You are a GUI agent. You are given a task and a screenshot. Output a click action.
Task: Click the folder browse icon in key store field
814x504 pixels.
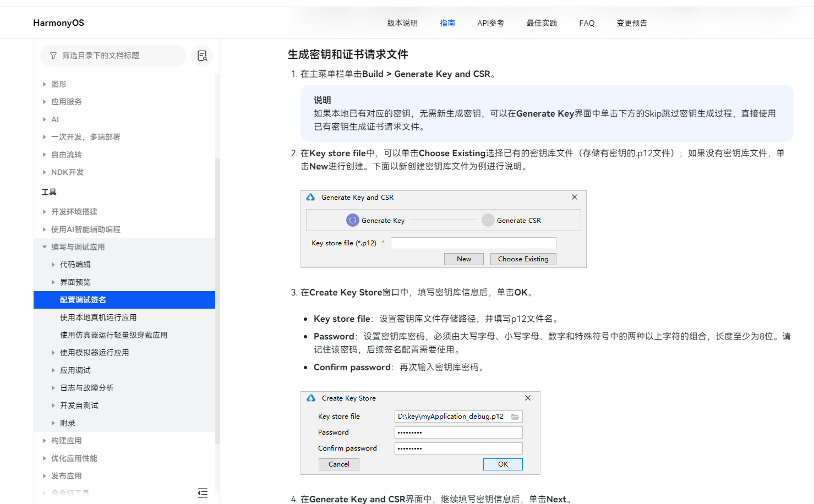pos(515,417)
